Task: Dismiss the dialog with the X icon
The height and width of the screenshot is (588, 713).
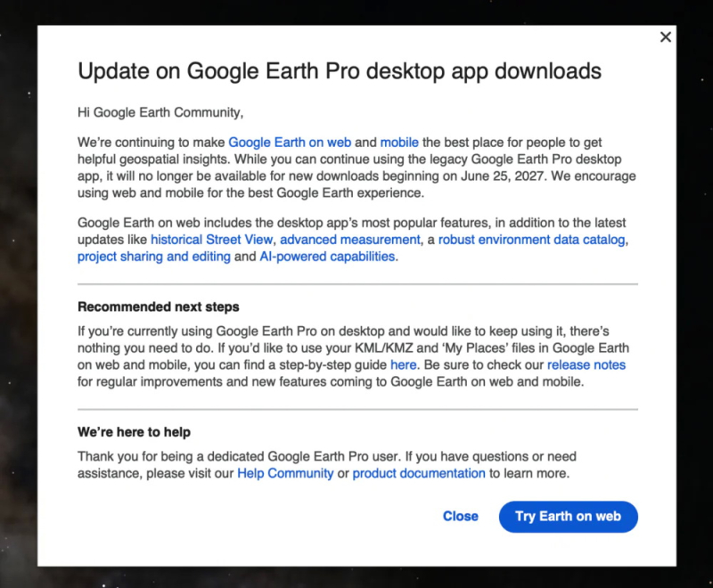Action: coord(665,37)
